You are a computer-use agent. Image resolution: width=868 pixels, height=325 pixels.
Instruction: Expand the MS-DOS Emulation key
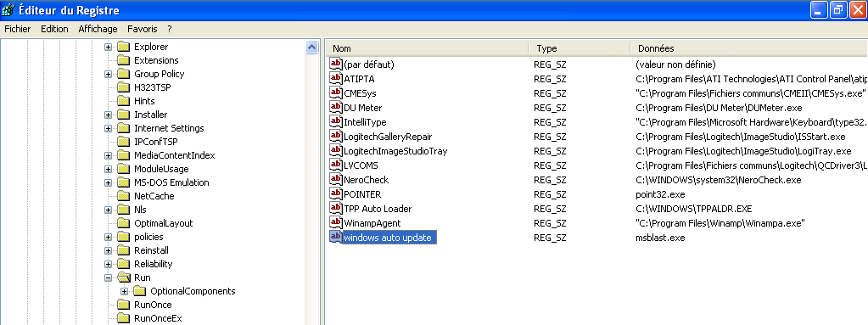click(x=108, y=182)
